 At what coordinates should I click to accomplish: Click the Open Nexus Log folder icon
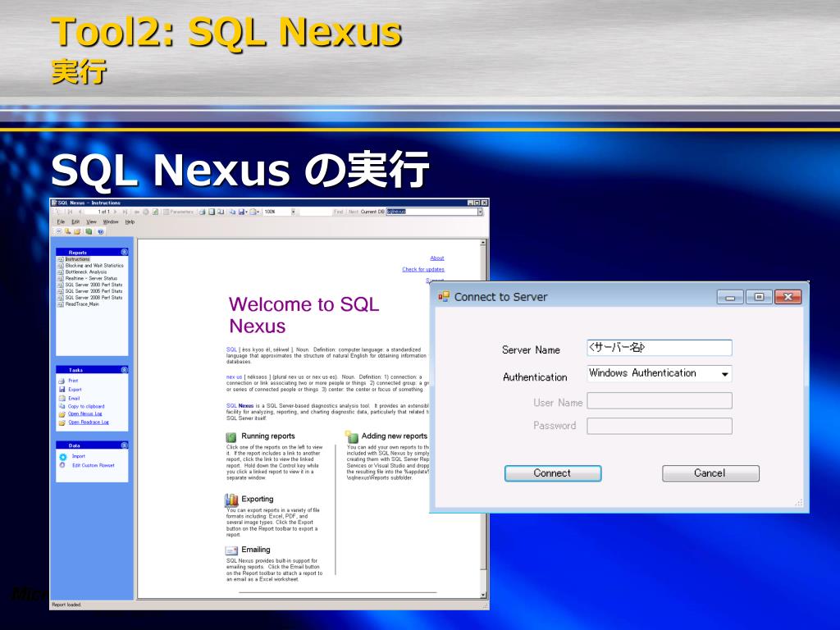[x=61, y=413]
